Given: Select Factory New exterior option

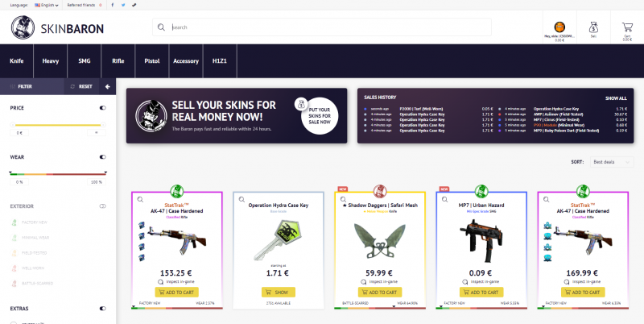Looking at the screenshot, I should click(29, 222).
